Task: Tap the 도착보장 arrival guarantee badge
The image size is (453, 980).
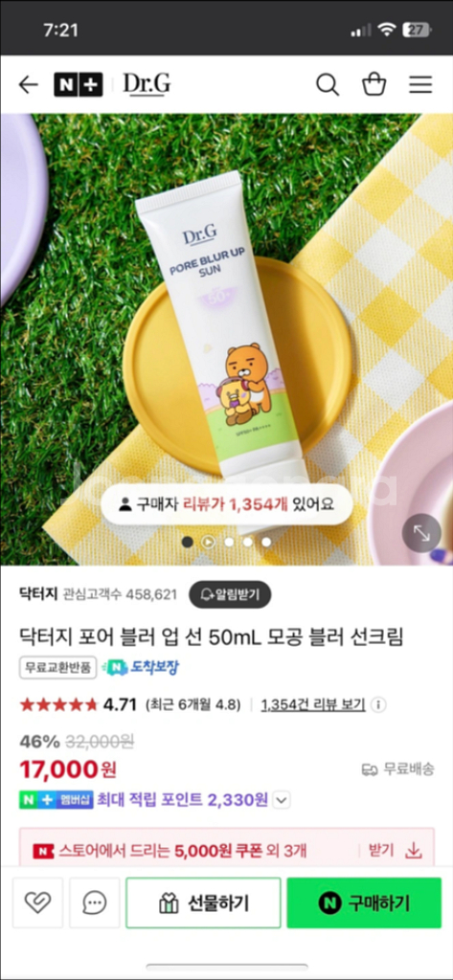Action: (140, 667)
